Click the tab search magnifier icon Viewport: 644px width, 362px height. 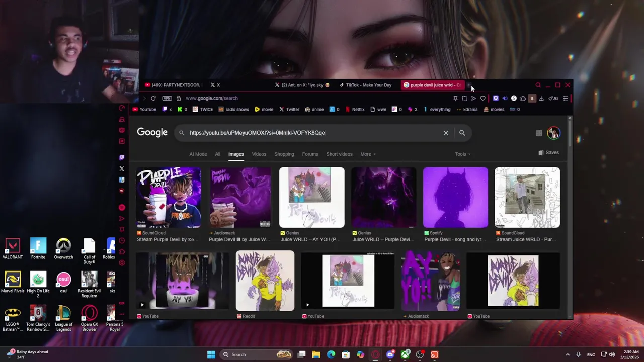[x=538, y=85]
